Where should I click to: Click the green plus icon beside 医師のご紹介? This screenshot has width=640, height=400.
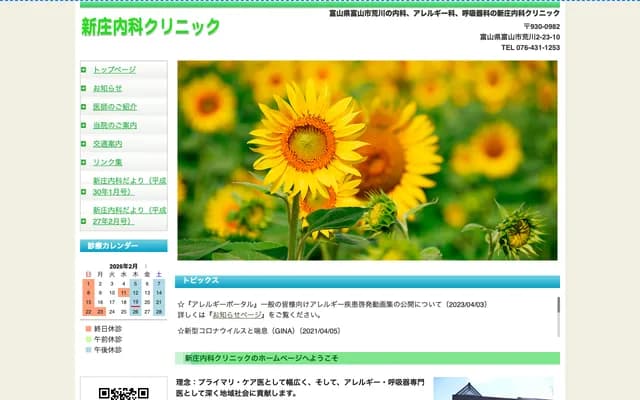pos(85,107)
